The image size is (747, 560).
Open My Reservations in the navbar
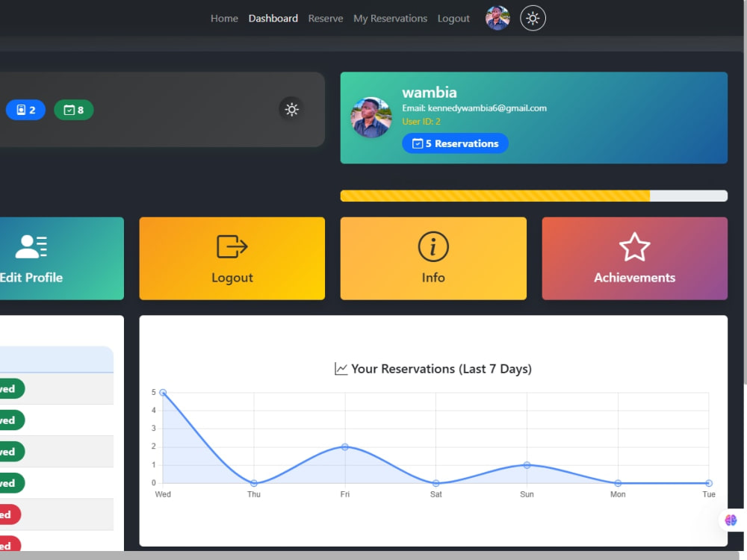pos(390,19)
